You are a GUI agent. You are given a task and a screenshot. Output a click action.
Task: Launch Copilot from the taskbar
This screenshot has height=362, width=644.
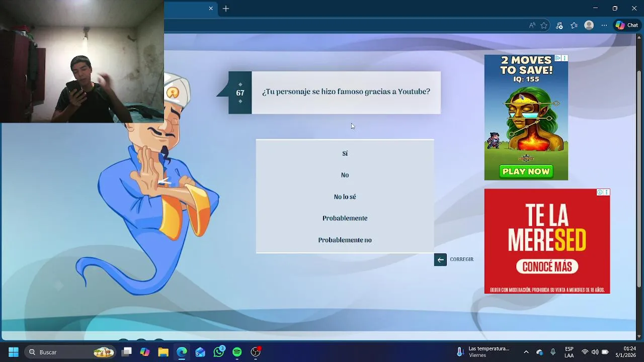[x=145, y=352]
